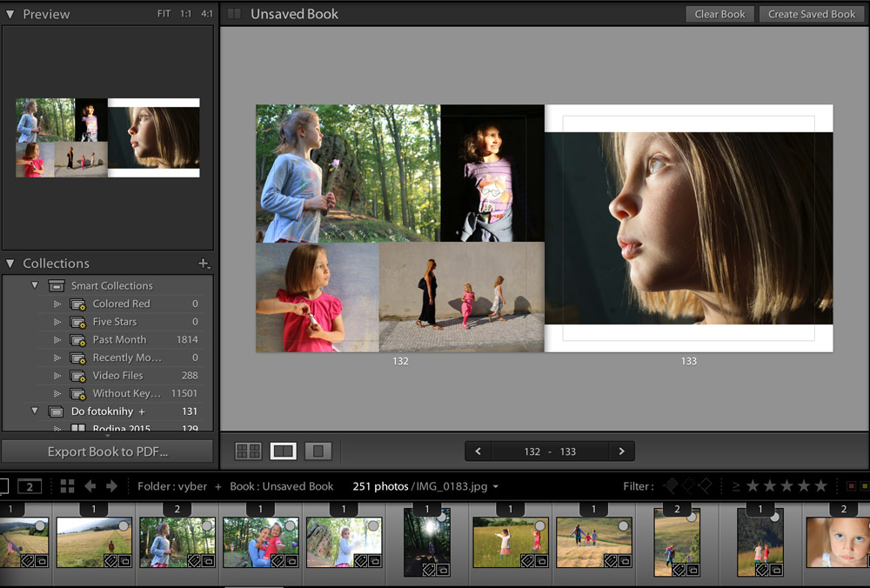Click Export Book to PDF
The image size is (870, 588).
coord(107,451)
